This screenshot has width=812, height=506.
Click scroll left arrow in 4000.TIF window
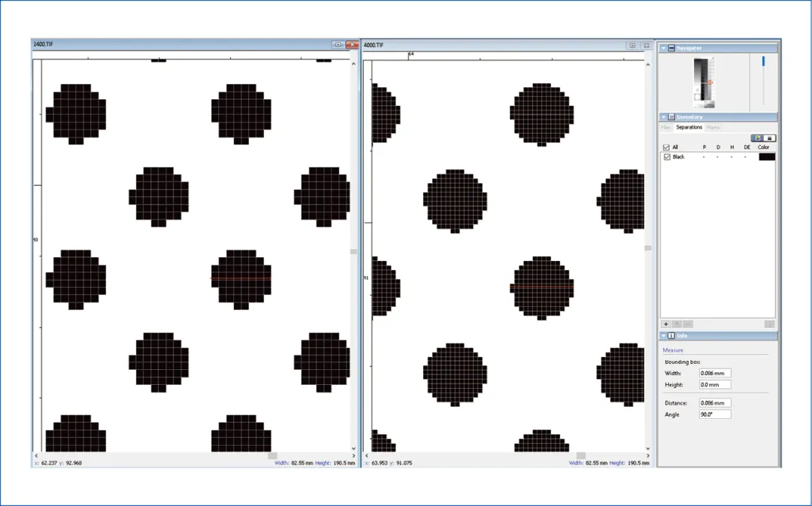367,456
